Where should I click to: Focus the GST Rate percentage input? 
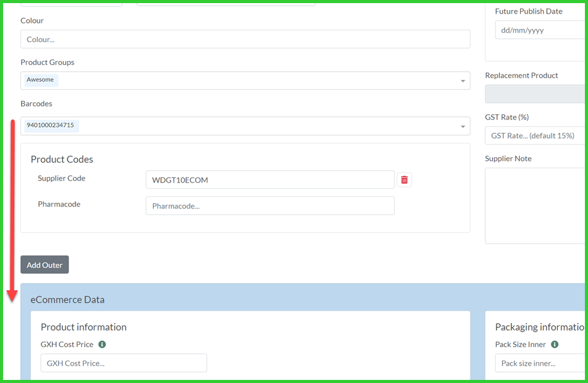tap(536, 136)
